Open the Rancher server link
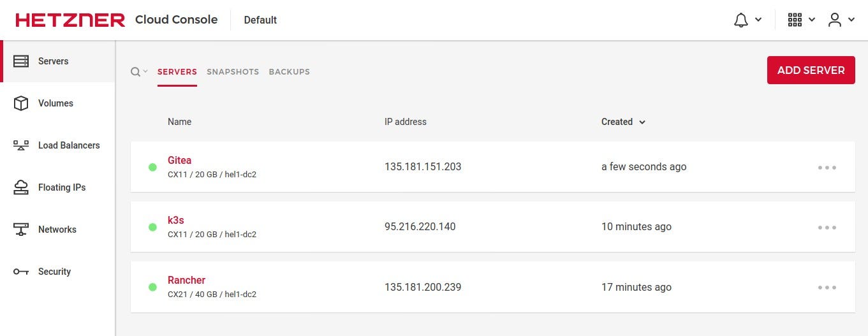Viewport: 868px width, 336px height. 186,280
